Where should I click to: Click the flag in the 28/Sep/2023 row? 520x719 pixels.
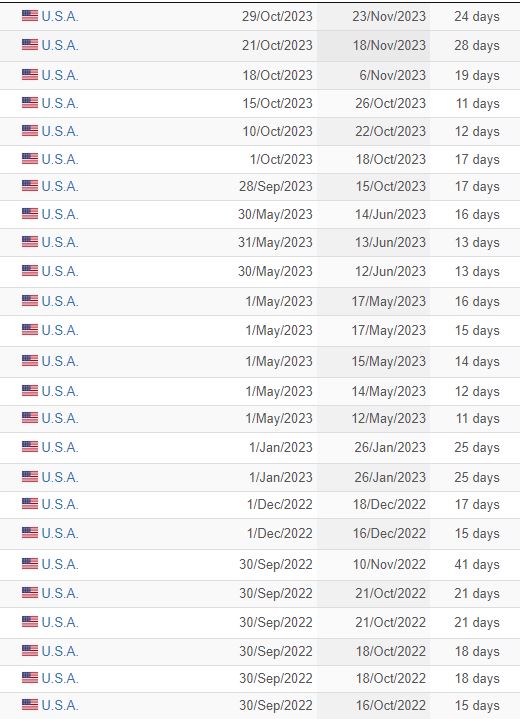(30, 186)
